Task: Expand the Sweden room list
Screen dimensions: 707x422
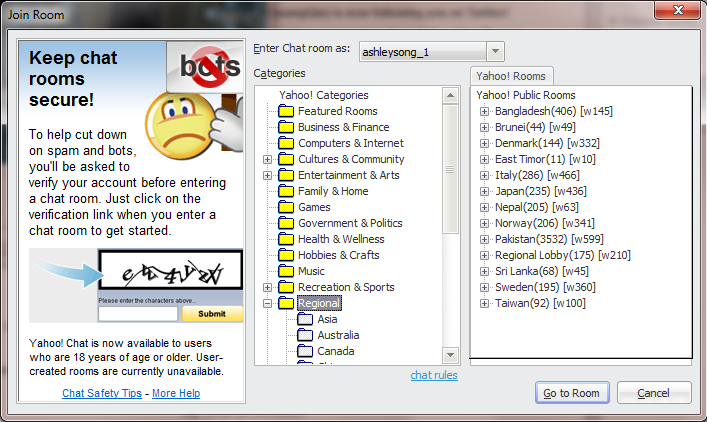Action: 484,287
